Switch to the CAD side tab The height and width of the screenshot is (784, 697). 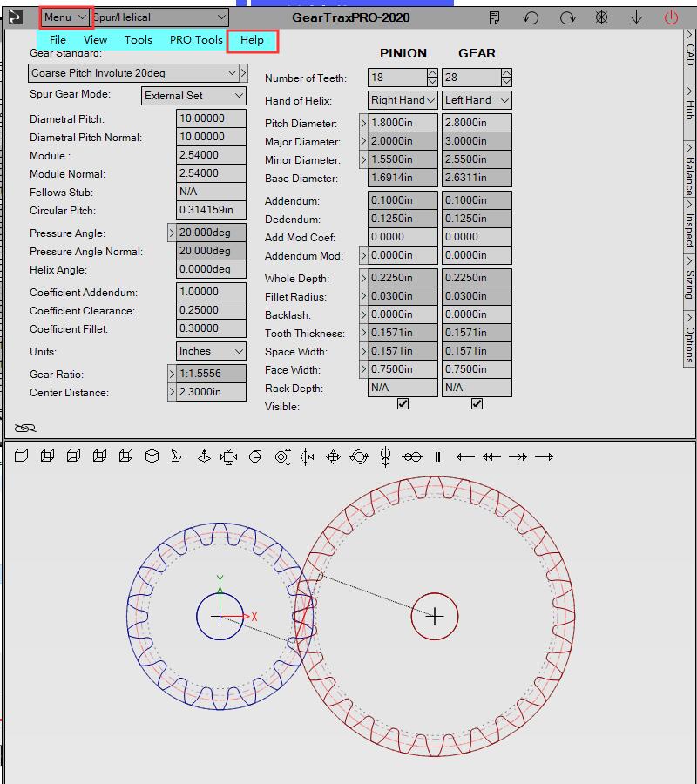[689, 49]
